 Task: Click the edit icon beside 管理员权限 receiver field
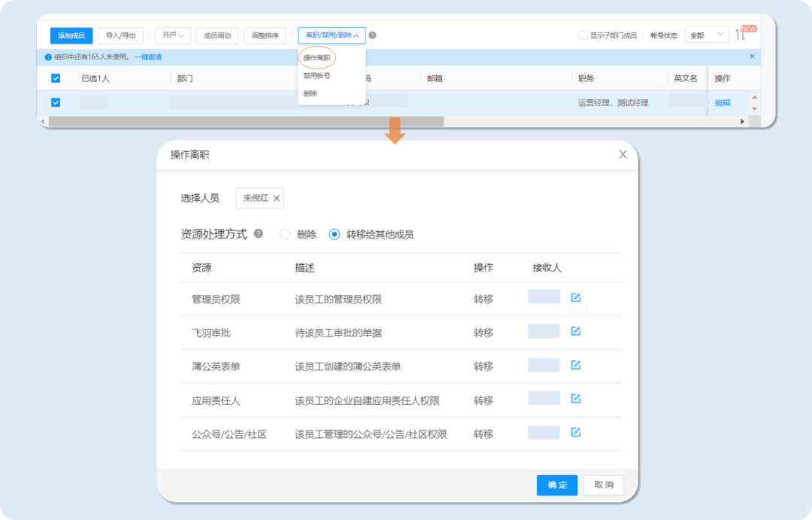click(x=574, y=297)
